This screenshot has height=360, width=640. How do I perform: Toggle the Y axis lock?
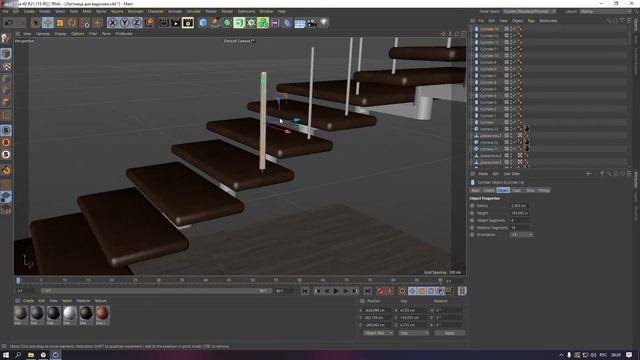[124, 23]
